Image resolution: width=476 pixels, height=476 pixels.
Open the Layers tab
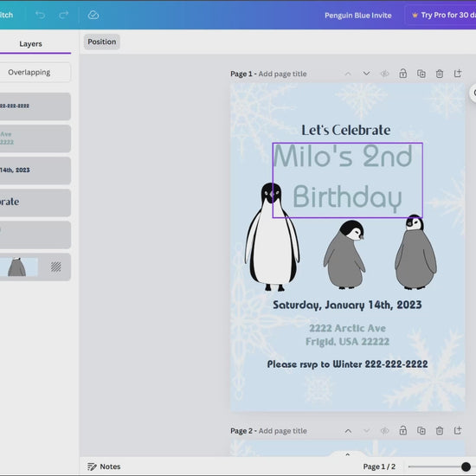click(30, 44)
